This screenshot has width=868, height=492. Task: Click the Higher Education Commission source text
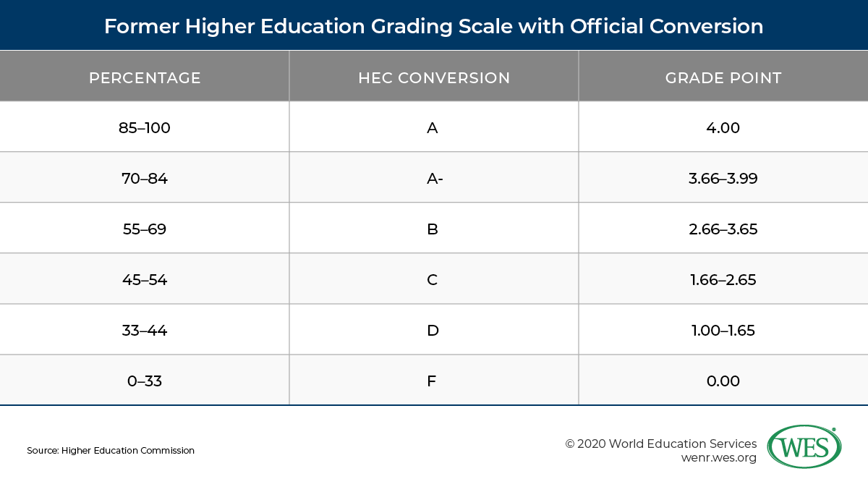[x=111, y=450]
